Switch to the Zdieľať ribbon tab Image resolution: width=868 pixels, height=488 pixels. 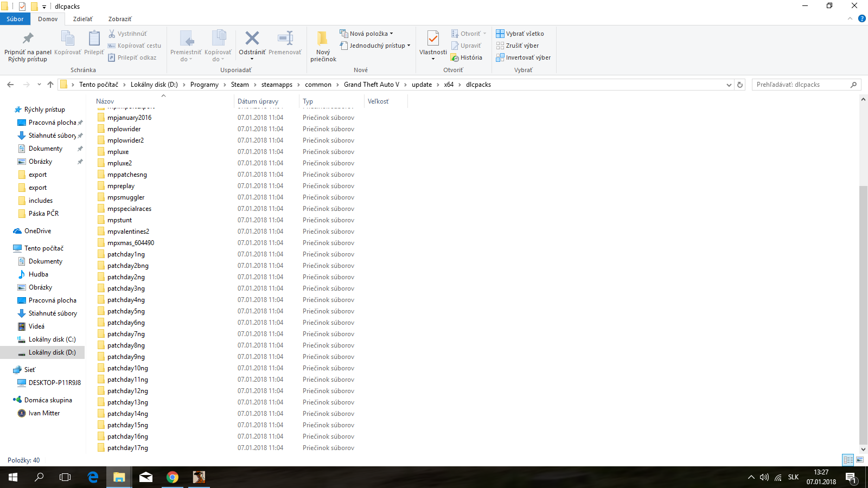tap(82, 19)
